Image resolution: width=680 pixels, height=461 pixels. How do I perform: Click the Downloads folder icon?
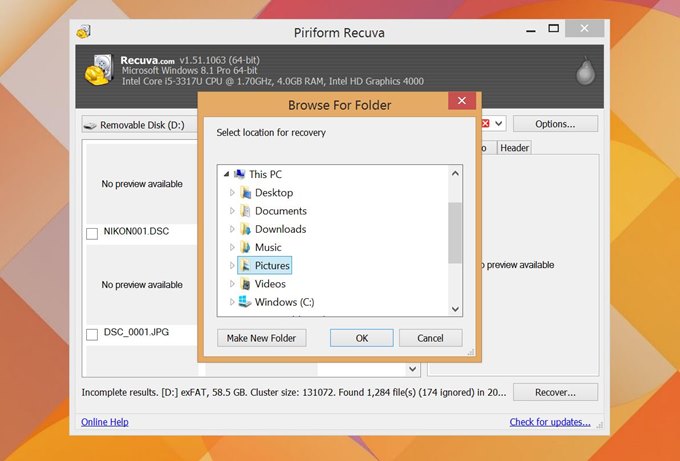[x=245, y=229]
